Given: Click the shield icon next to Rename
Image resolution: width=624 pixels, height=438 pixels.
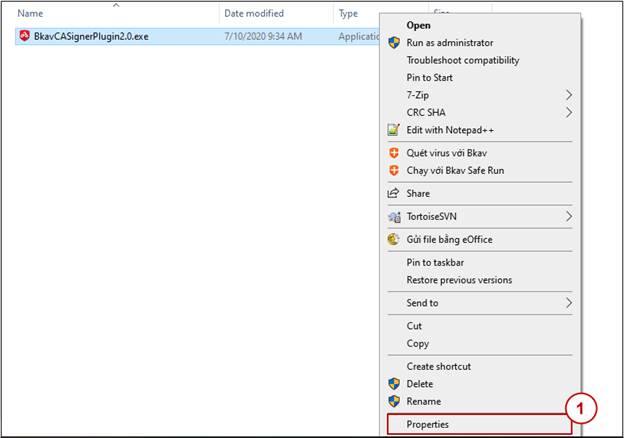Looking at the screenshot, I should click(x=393, y=401).
